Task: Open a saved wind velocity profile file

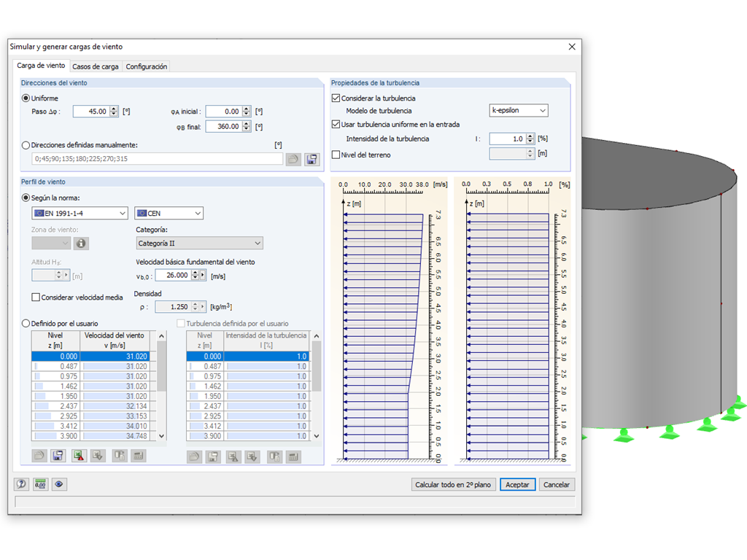Action: click(x=38, y=456)
